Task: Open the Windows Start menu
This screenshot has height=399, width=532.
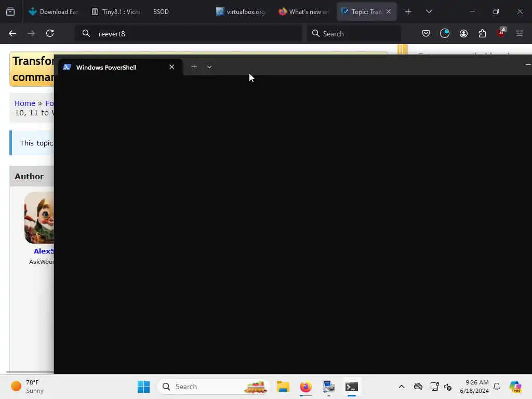Action: click(x=143, y=387)
